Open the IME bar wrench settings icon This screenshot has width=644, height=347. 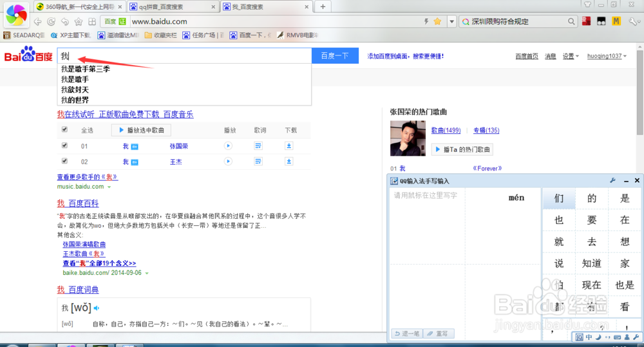coord(636,337)
